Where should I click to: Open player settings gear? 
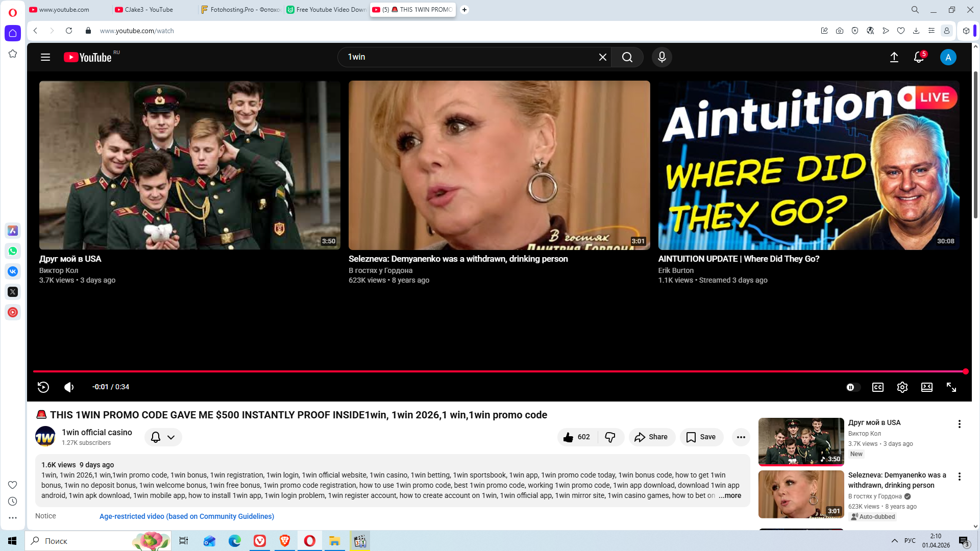point(902,387)
